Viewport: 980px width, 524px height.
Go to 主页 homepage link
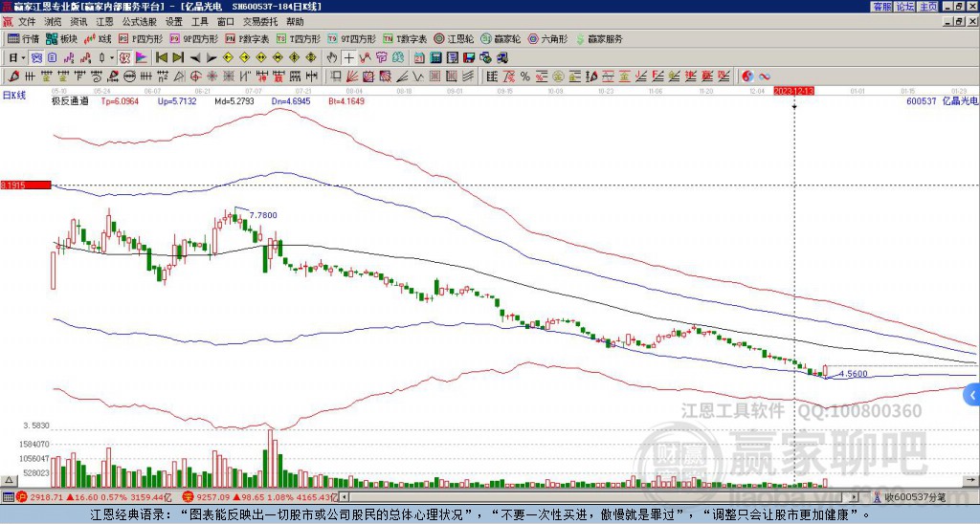[x=928, y=7]
